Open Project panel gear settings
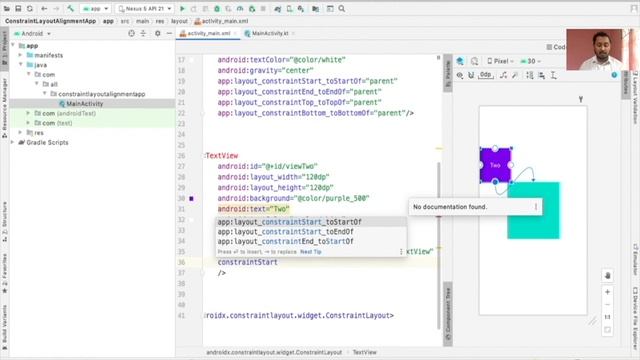Viewport: 640px width, 360px height. [x=158, y=33]
